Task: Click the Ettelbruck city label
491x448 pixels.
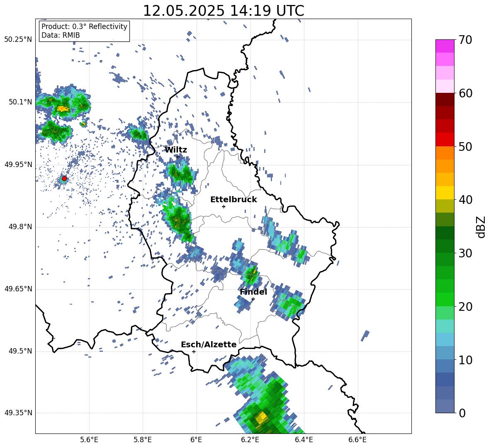Action: tap(233, 200)
